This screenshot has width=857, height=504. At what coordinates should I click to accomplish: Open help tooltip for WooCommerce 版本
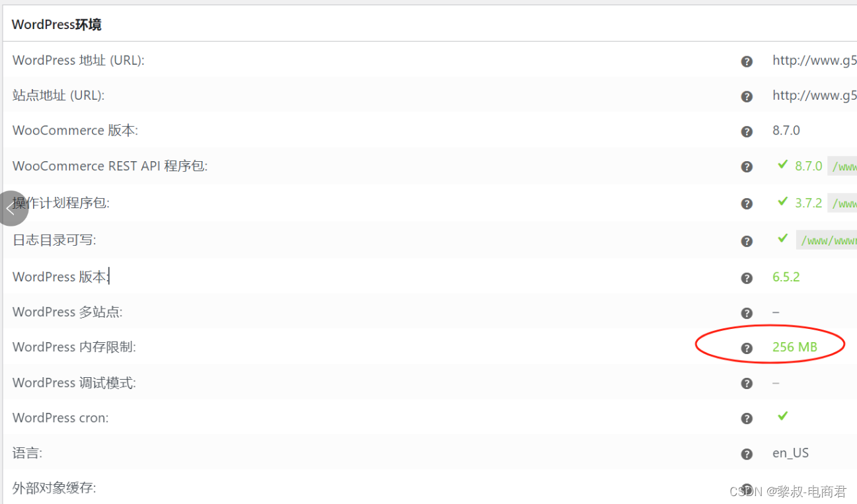tap(747, 131)
